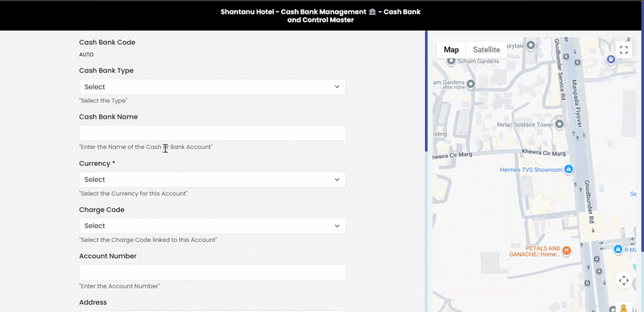Click the 'Account Number' label
Image resolution: width=644 pixels, height=312 pixels.
coord(108,256)
